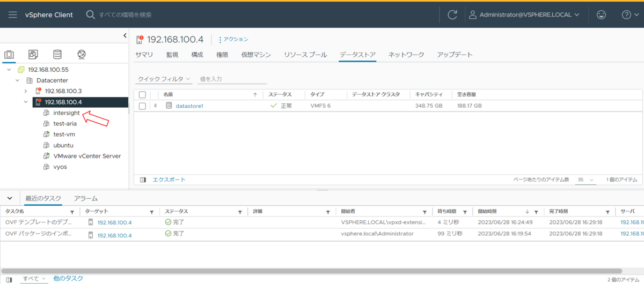Collapse the Datacenter tree node

[x=17, y=80]
